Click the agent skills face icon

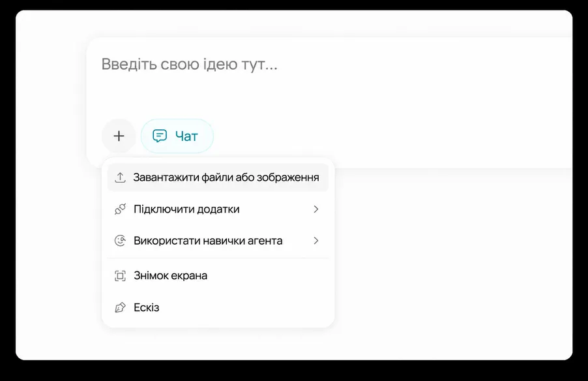click(120, 241)
